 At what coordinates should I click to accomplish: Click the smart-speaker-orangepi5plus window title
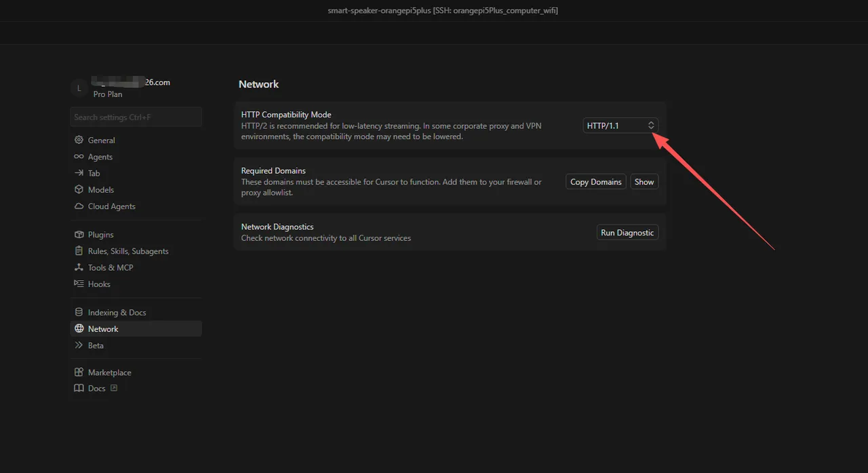tap(443, 10)
